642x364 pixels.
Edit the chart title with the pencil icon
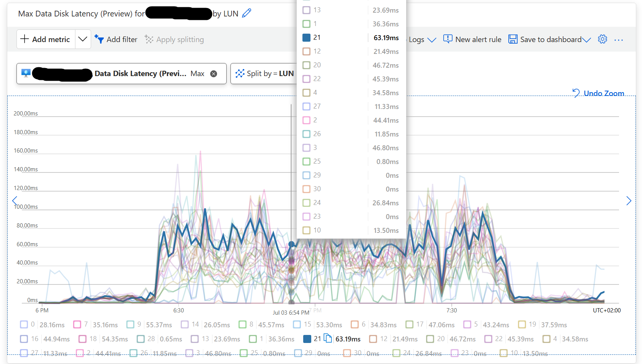pyautogui.click(x=247, y=13)
